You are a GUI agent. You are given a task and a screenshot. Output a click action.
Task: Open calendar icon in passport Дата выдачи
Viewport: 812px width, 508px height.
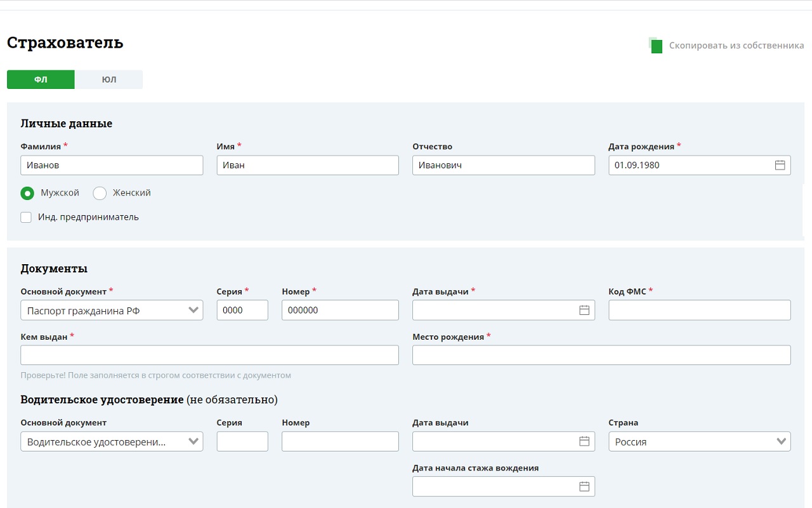(x=584, y=310)
